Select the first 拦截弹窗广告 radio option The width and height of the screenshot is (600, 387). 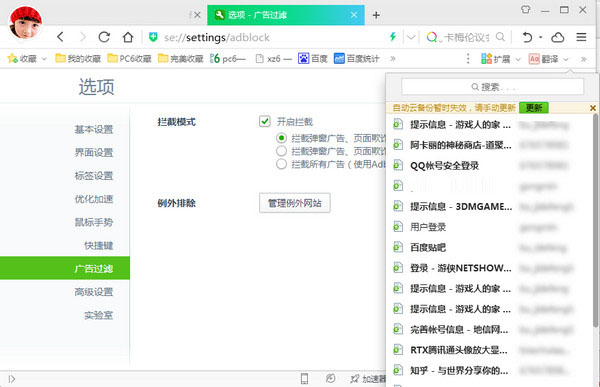pos(281,138)
